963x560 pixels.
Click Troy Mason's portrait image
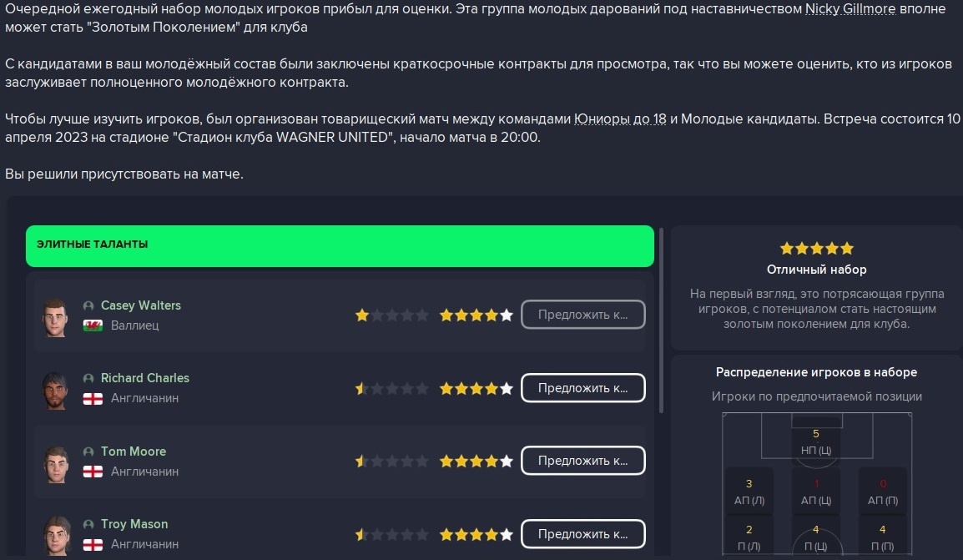[56, 536]
